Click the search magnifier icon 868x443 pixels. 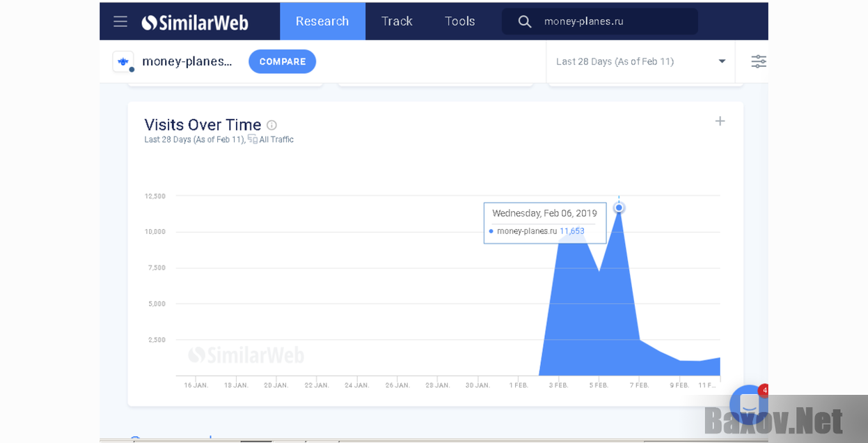pyautogui.click(x=525, y=22)
